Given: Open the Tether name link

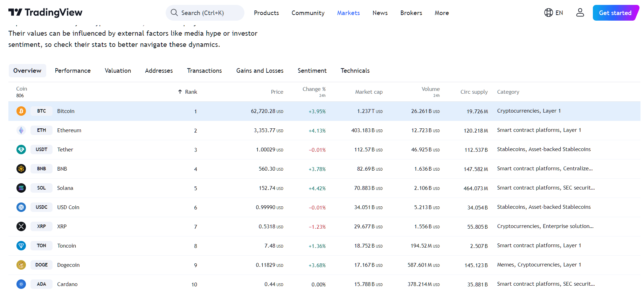Looking at the screenshot, I should 65,150.
